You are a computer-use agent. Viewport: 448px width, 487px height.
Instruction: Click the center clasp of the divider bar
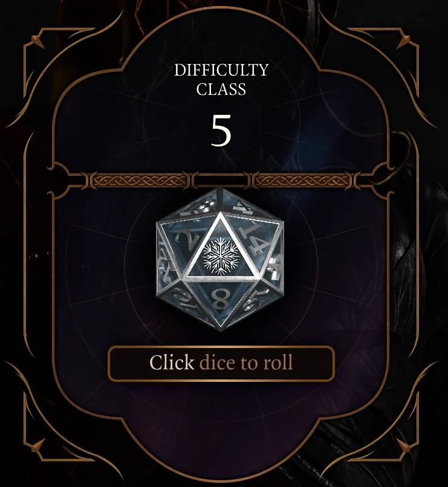click(221, 181)
